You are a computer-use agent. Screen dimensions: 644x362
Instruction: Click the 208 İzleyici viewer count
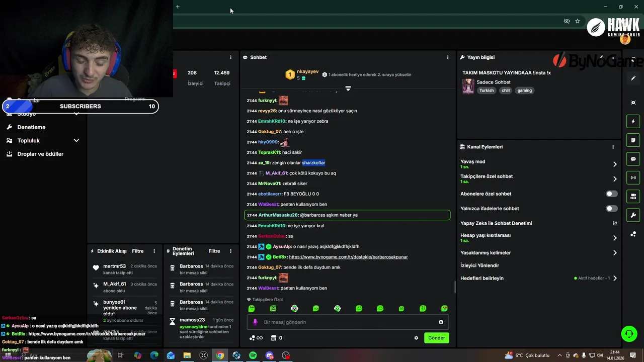pos(195,78)
